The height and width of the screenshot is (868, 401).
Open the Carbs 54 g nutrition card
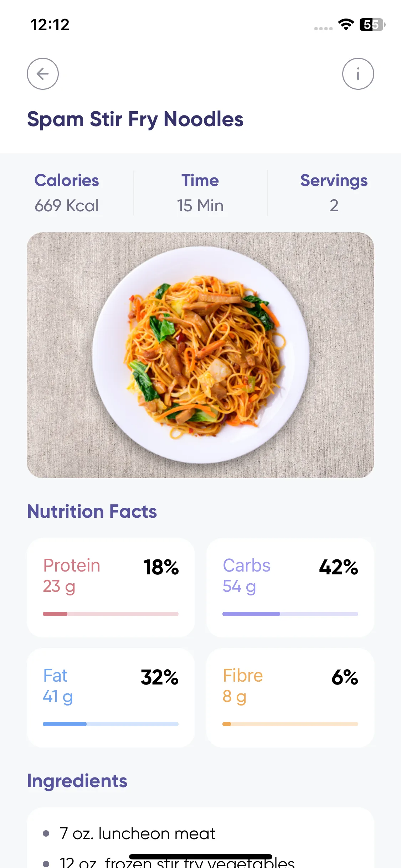click(x=290, y=588)
